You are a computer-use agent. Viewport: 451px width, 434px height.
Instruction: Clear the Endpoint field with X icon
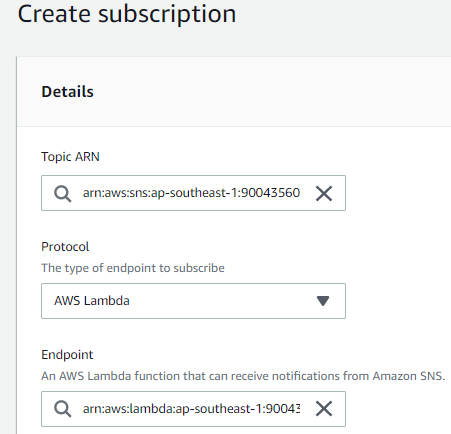point(324,409)
